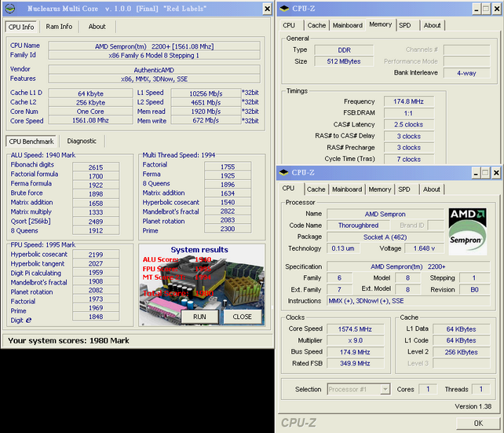Click CAS# Latency 2.5 clocks value

[x=408, y=124]
